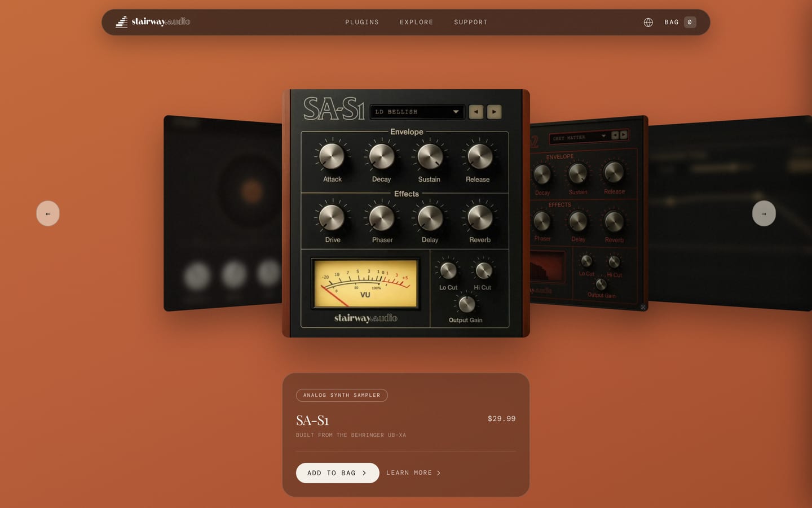
Task: Open the SUPPORT menu
Action: [x=471, y=22]
